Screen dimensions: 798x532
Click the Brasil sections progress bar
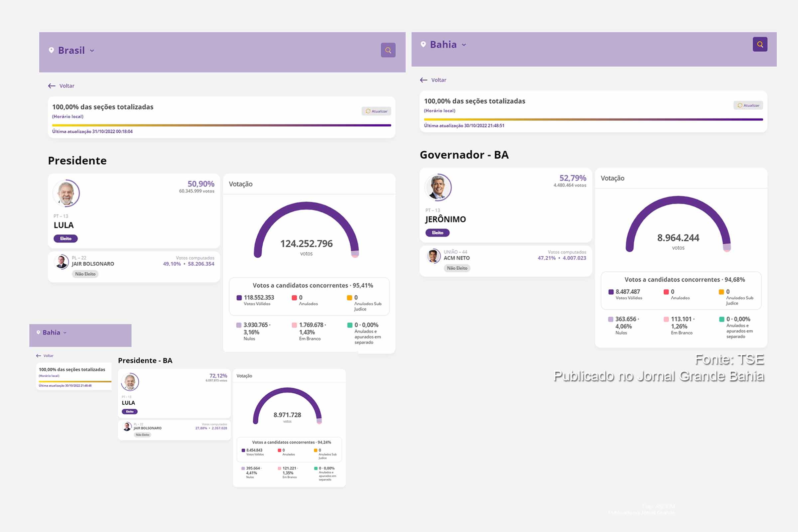pyautogui.click(x=221, y=125)
